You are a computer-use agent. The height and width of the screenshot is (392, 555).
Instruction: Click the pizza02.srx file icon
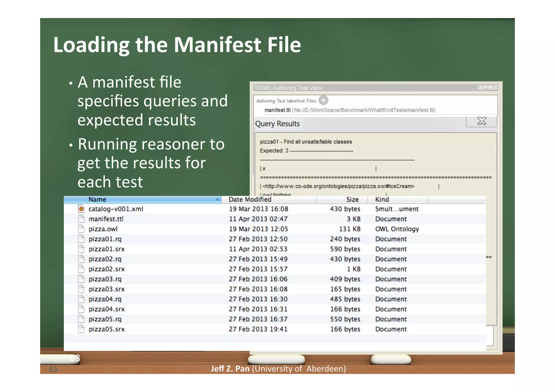click(x=81, y=269)
